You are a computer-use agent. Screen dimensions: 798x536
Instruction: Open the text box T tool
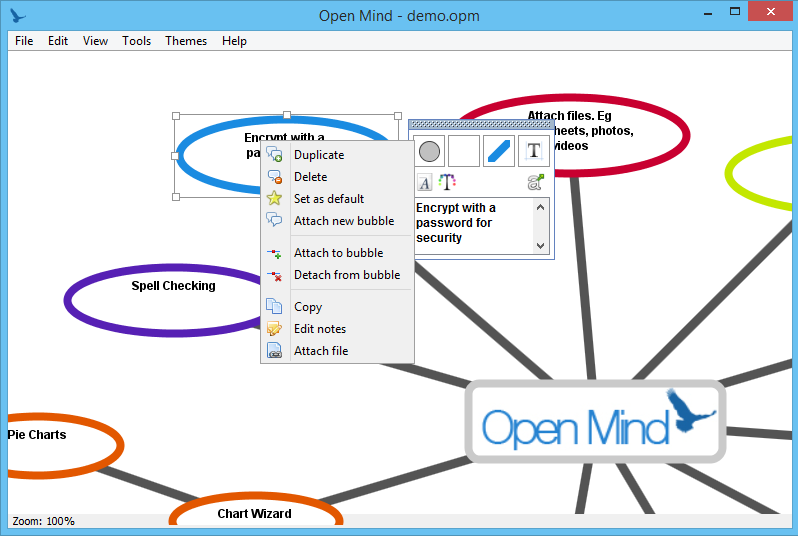(533, 151)
